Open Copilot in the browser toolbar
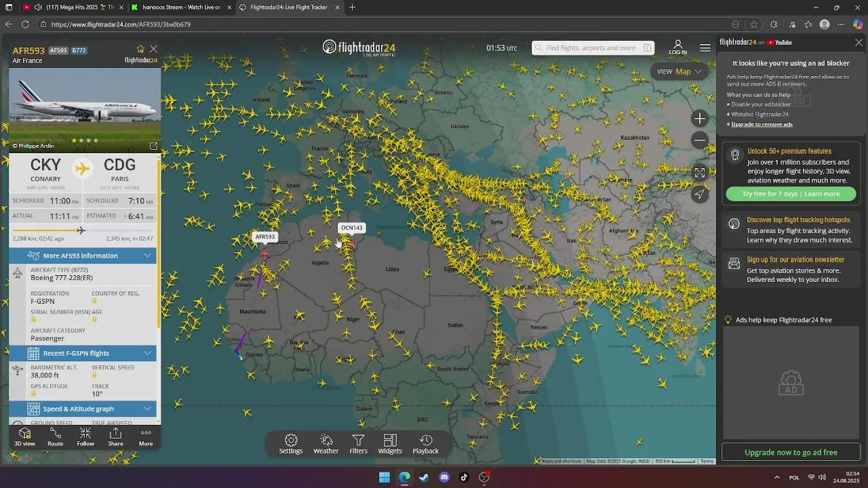Screen dimensions: 868x488 point(858,24)
